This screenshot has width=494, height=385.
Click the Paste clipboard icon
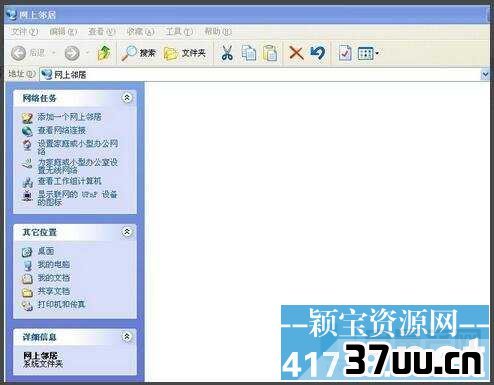(x=270, y=53)
